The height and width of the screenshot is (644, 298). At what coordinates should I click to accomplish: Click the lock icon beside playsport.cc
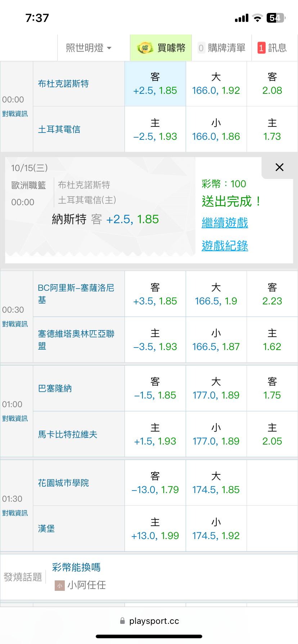point(122,621)
